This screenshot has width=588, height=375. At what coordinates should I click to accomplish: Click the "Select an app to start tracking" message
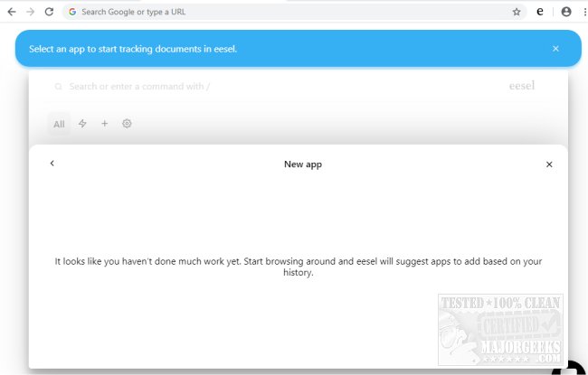pos(133,49)
